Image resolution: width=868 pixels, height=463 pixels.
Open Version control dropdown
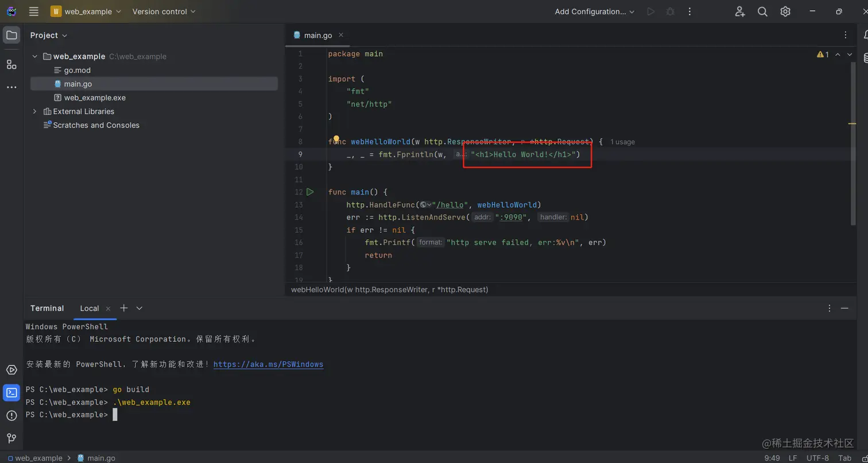coord(164,11)
